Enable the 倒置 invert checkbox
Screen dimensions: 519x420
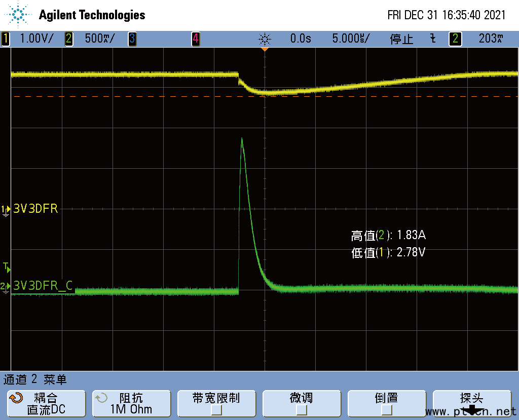(387, 409)
